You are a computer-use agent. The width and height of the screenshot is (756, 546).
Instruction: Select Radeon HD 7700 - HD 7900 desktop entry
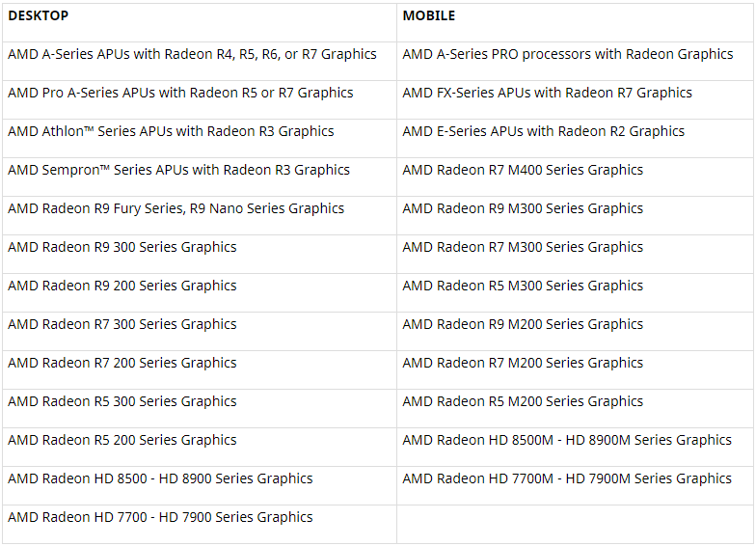pyautogui.click(x=160, y=518)
